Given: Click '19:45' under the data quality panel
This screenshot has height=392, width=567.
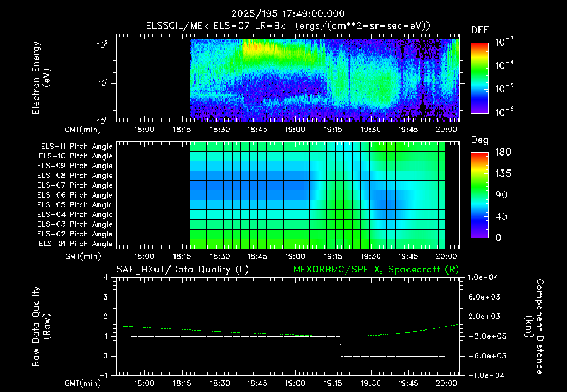Looking at the screenshot, I should click(408, 383).
